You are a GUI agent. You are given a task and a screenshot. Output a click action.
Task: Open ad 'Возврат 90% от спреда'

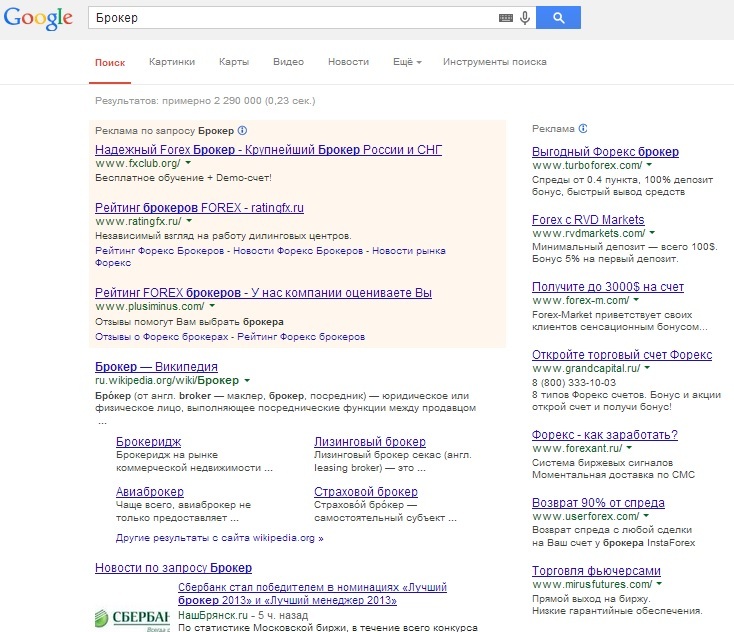[x=598, y=502]
